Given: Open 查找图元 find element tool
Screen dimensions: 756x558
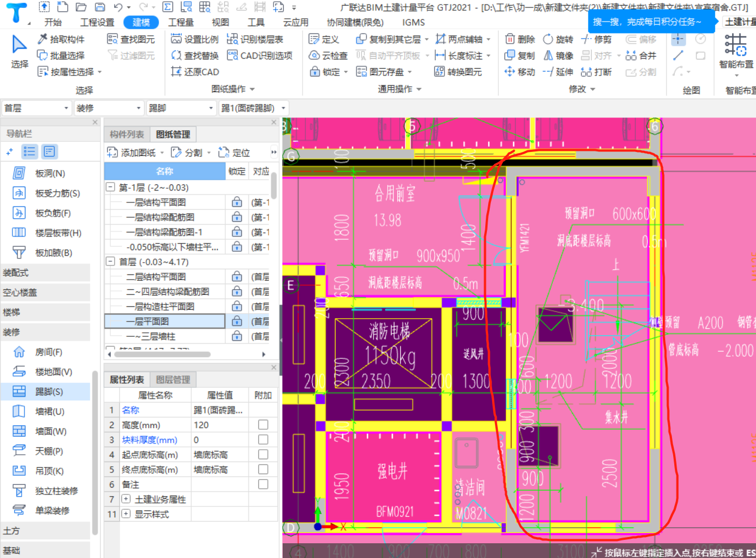Looking at the screenshot, I should pos(131,39).
